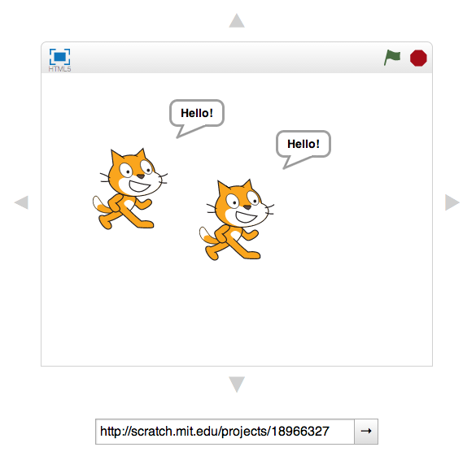Viewport: 476px width, 456px height.
Task: Click the right cat's Hello! speech bubble
Action: point(304,150)
